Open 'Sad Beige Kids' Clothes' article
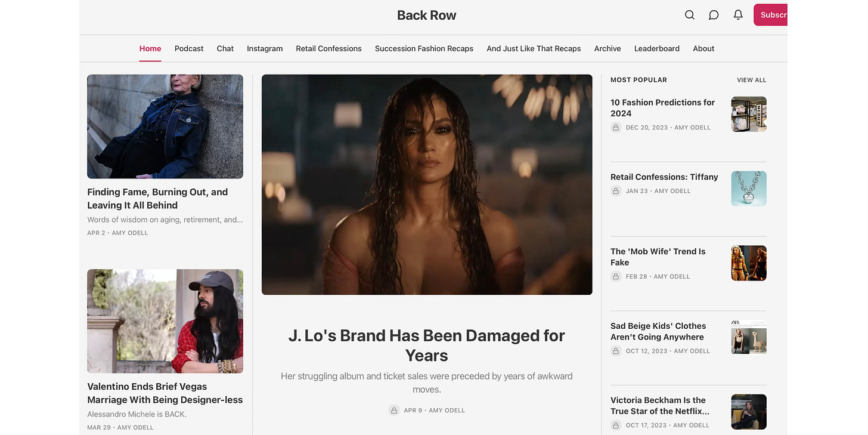The height and width of the screenshot is (435, 868). 658,331
